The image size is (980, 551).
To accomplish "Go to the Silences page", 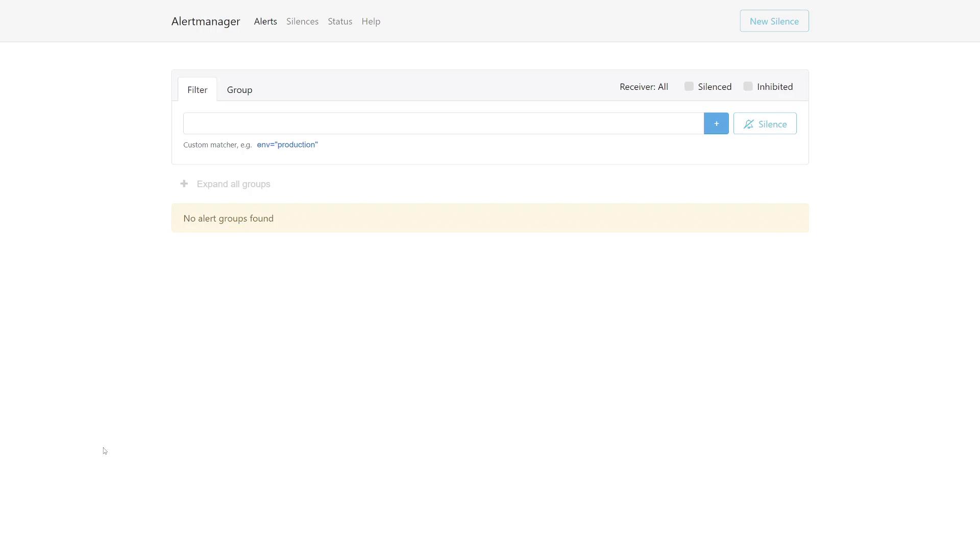I will point(302,21).
